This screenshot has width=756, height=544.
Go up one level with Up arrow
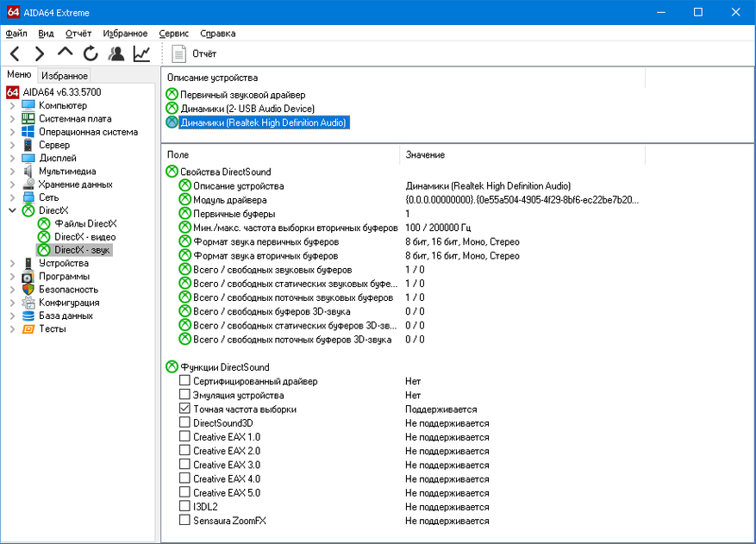coord(66,52)
